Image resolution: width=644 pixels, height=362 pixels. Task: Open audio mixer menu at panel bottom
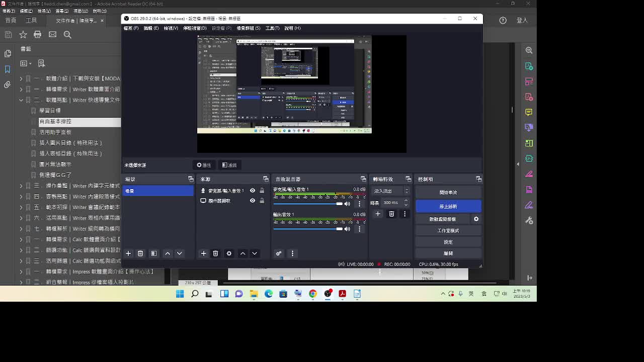pyautogui.click(x=292, y=253)
